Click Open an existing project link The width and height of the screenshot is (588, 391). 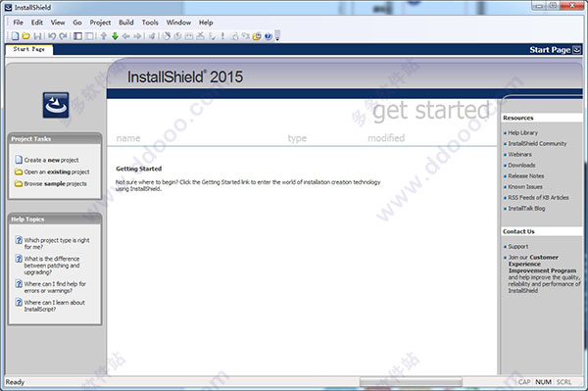pyautogui.click(x=57, y=171)
